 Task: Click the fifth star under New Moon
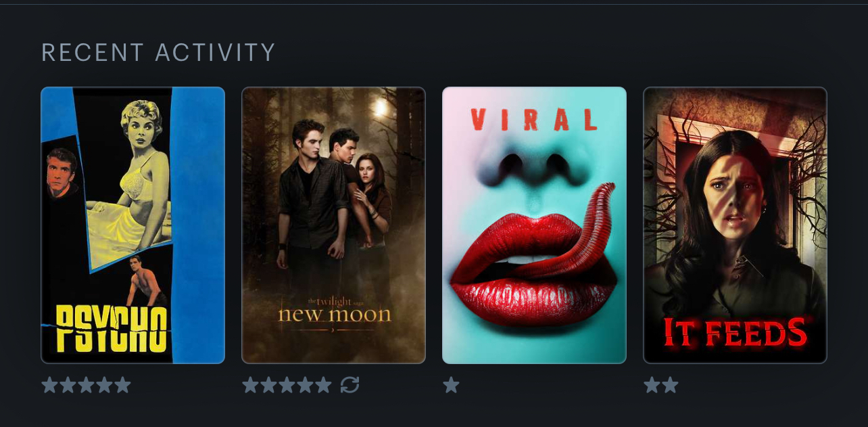pyautogui.click(x=323, y=385)
